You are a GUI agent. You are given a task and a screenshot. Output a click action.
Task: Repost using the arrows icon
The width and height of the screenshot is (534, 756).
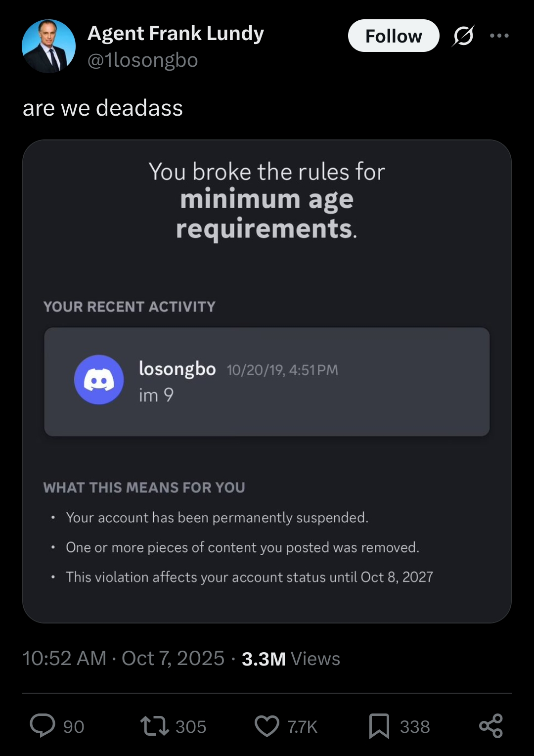point(154,726)
